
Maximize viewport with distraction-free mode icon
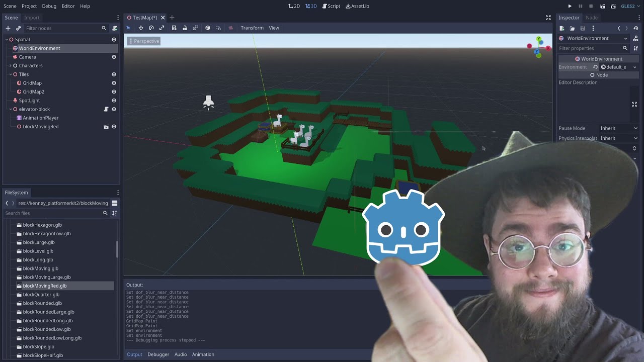(548, 18)
